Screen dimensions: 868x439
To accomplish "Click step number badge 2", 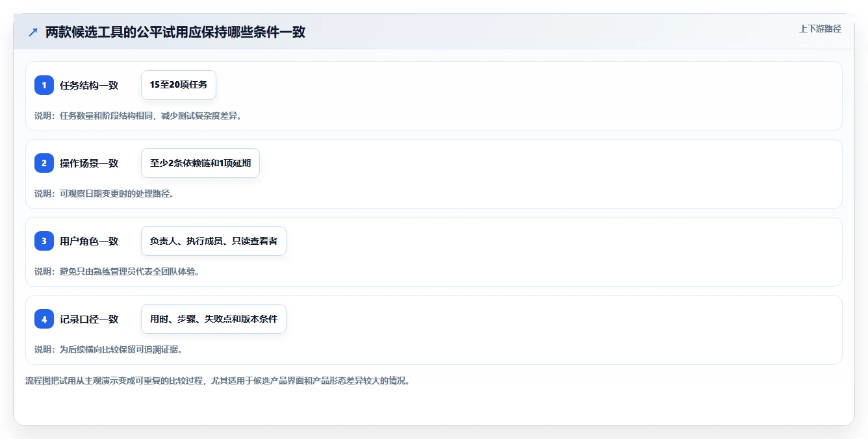I will pos(44,163).
